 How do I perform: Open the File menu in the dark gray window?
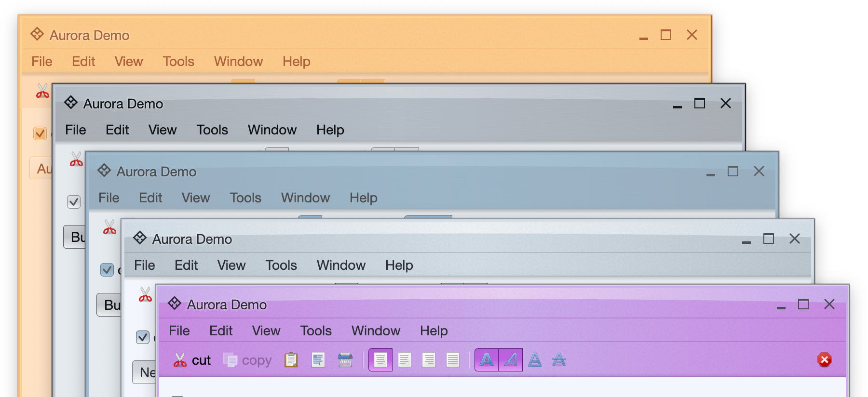pos(76,130)
